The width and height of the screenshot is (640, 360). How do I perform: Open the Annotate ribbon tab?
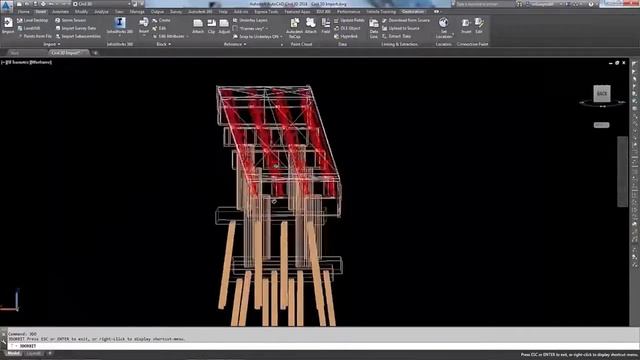60,12
